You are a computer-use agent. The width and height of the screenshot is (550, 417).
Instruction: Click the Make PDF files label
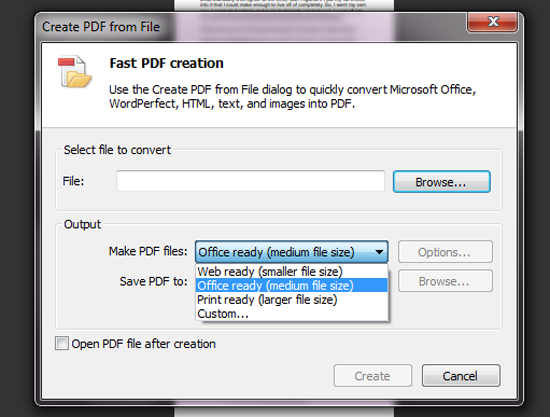[x=148, y=251]
